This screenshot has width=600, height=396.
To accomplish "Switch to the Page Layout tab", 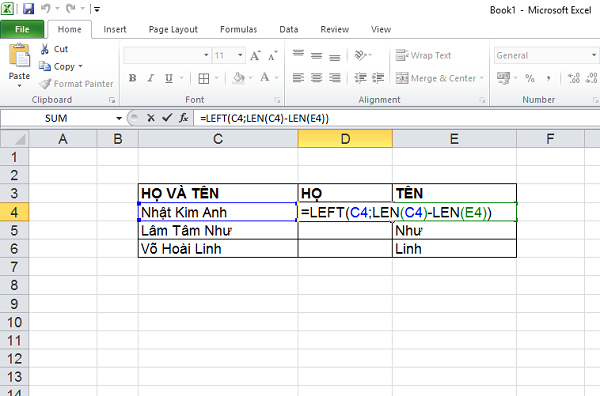I will pyautogui.click(x=173, y=29).
